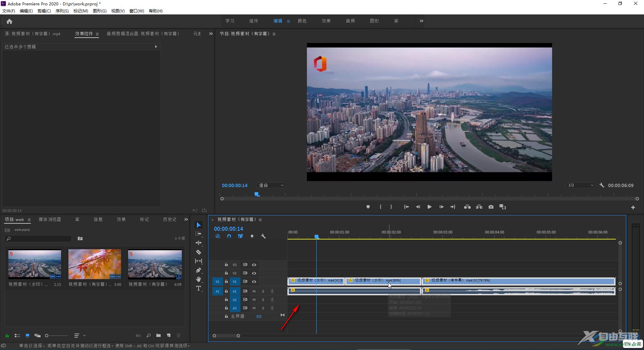The image size is (644, 350).
Task: Add marker in timeline panel
Action: [252, 236]
